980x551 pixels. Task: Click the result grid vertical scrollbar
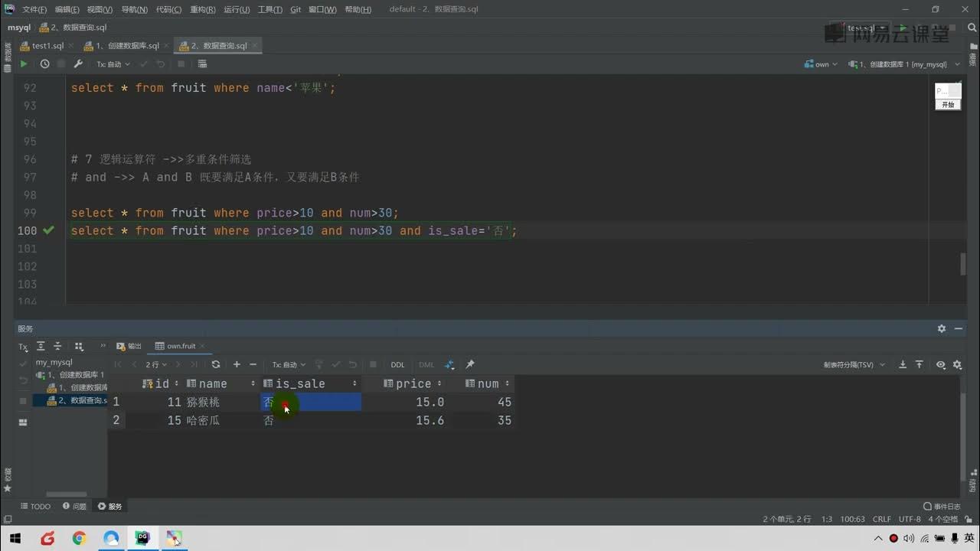point(963,436)
